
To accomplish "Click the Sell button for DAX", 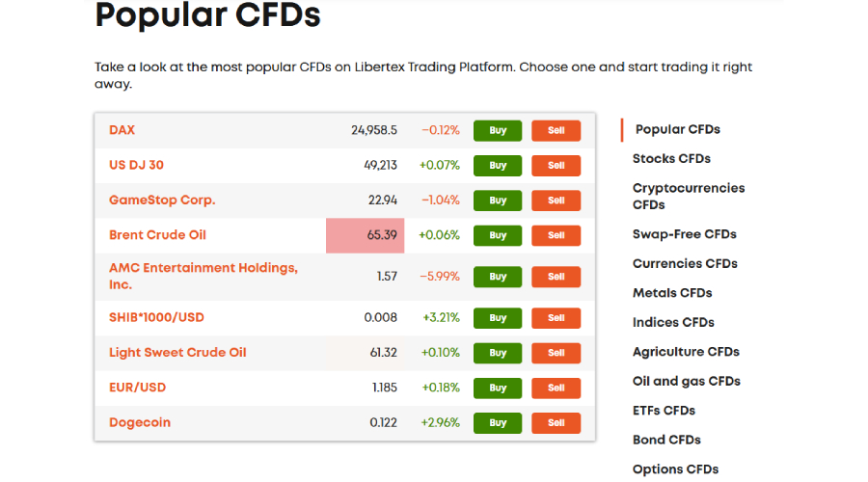I will [x=556, y=130].
